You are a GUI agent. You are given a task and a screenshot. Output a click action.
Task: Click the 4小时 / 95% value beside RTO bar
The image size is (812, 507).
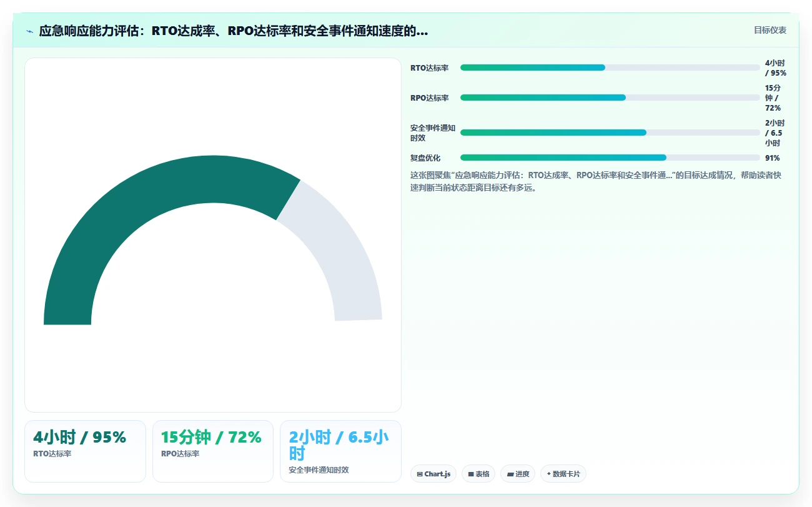pos(775,68)
